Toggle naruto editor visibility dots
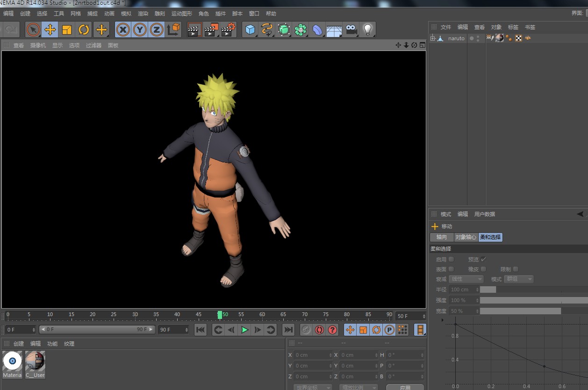 pyautogui.click(x=478, y=38)
